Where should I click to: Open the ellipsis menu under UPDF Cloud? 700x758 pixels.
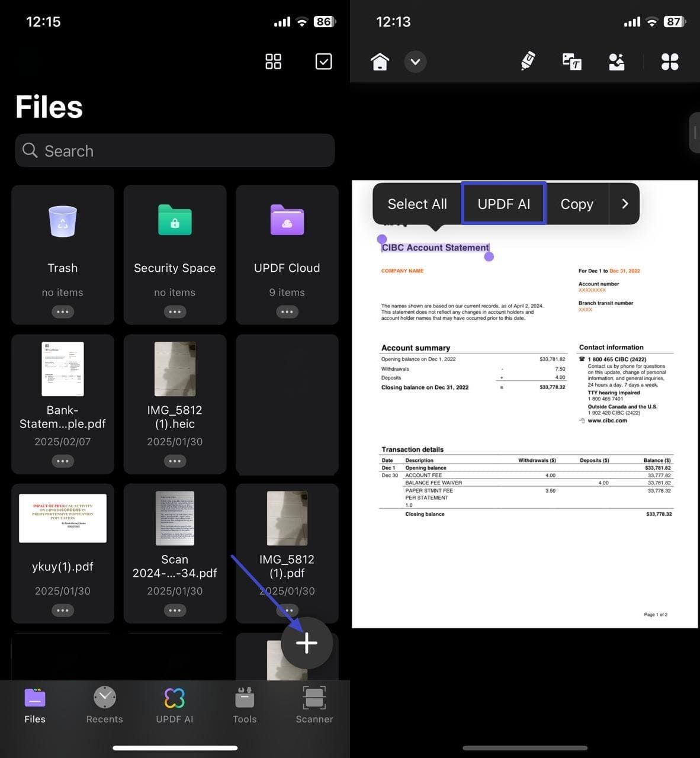point(287,311)
